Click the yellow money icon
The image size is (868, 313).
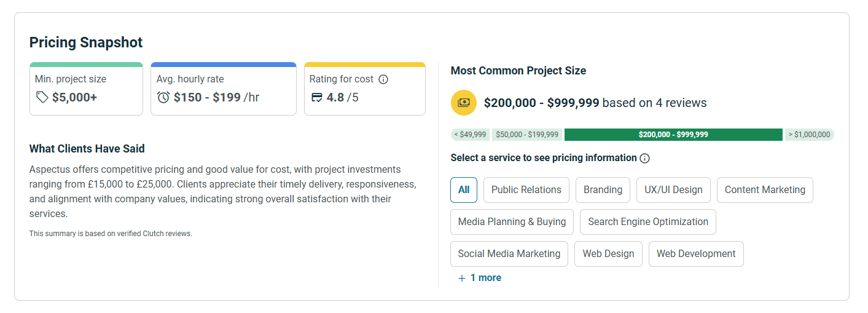tap(464, 103)
